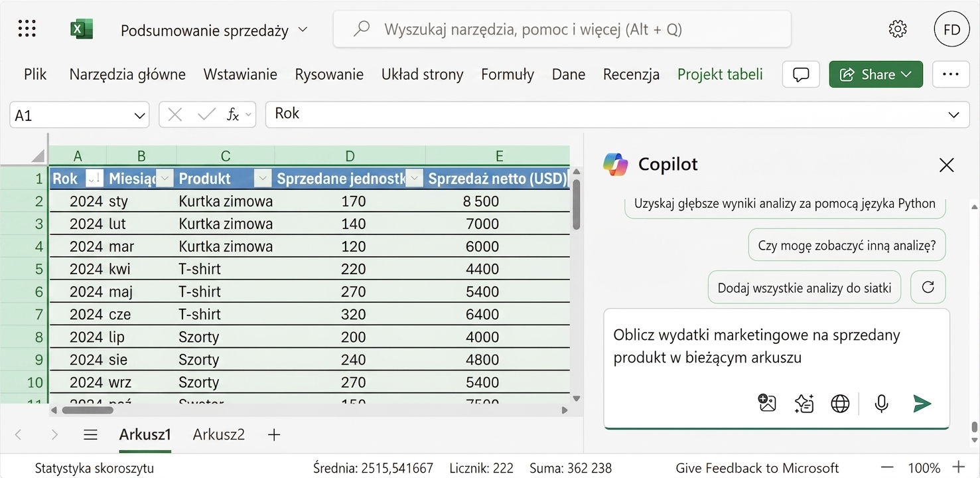Click Suma: 362 238 in status bar
980x478 pixels.
point(571,468)
